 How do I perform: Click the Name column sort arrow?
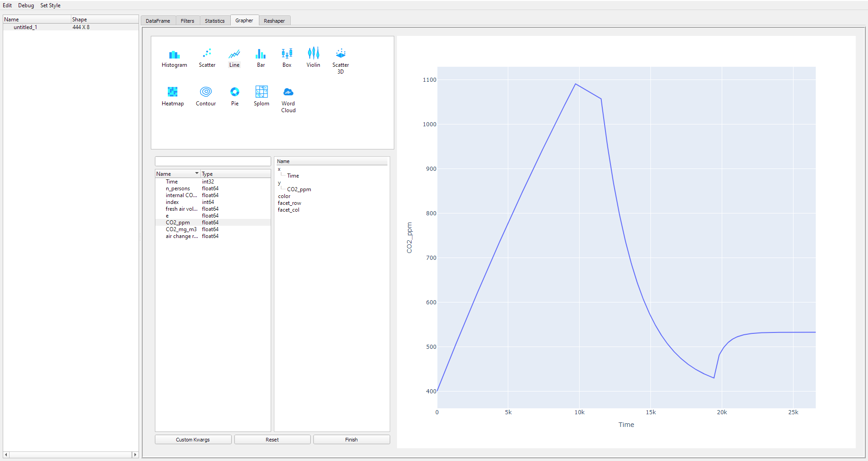click(197, 173)
